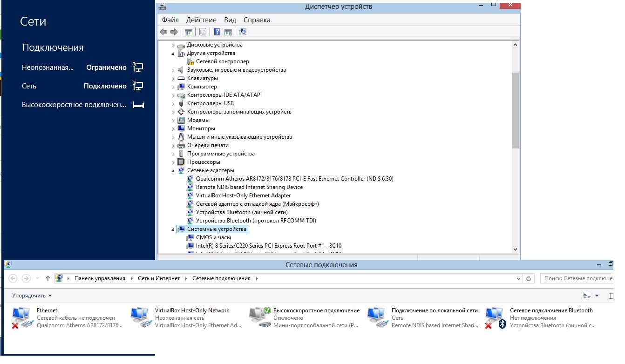Click the Network Connections search field
625x364 pixels.
coord(577,278)
